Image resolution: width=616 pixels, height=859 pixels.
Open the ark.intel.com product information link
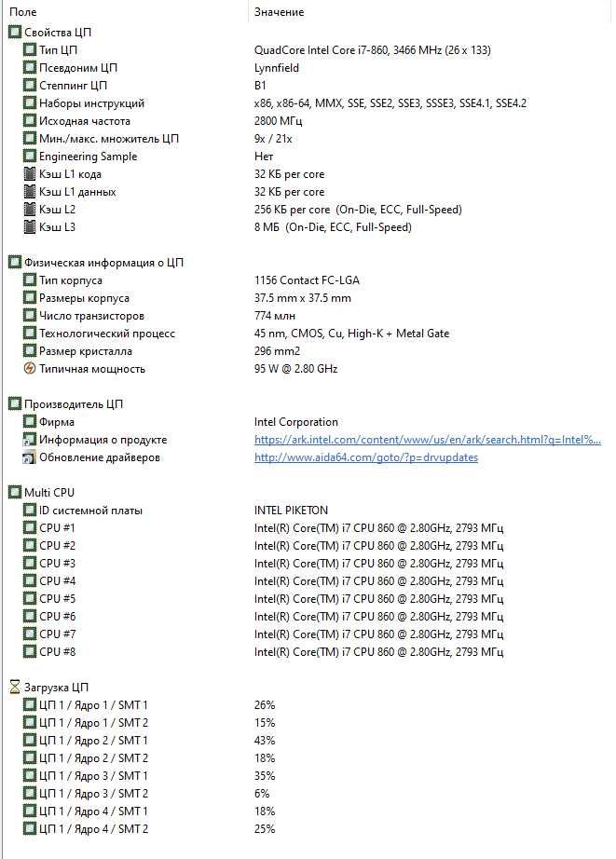point(428,440)
